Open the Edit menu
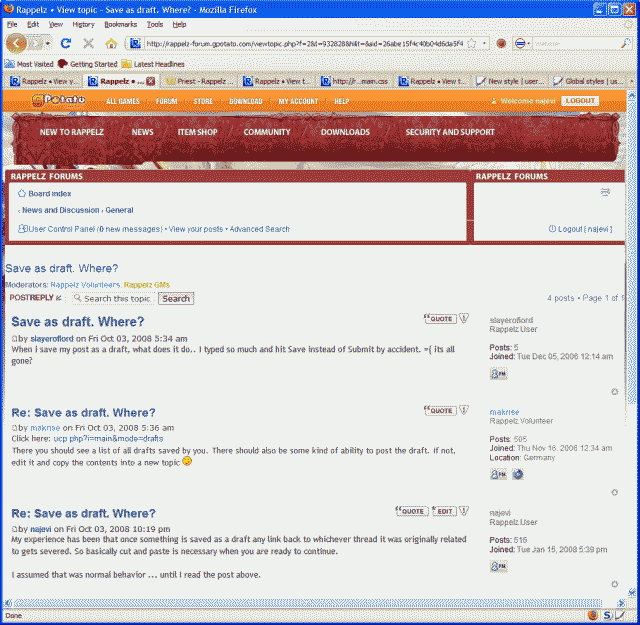Image resolution: width=640 pixels, height=625 pixels. click(33, 24)
